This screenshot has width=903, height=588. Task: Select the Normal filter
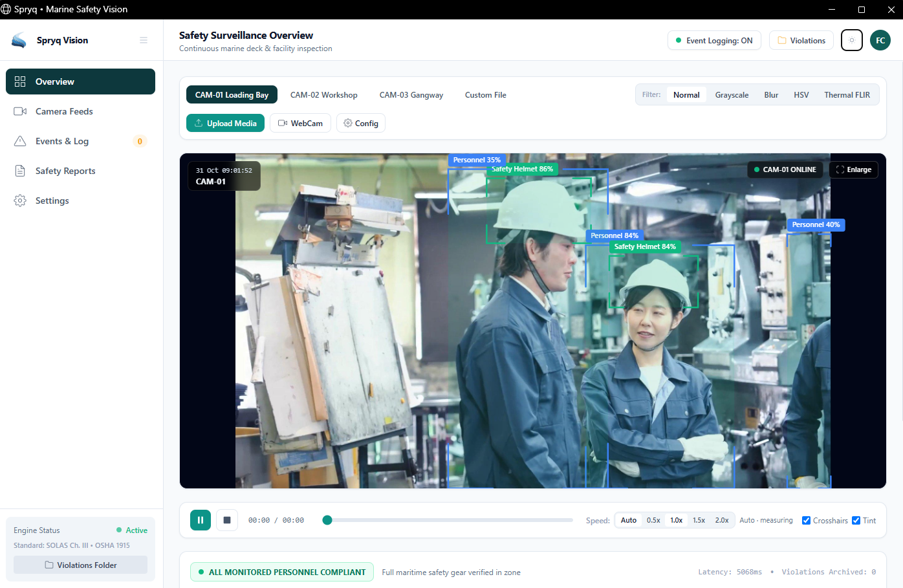coord(686,94)
